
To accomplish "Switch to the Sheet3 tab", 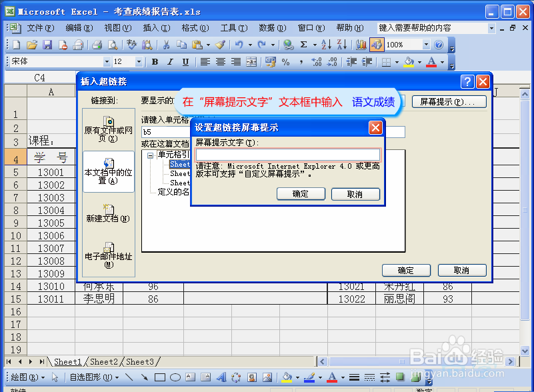I will pos(140,362).
